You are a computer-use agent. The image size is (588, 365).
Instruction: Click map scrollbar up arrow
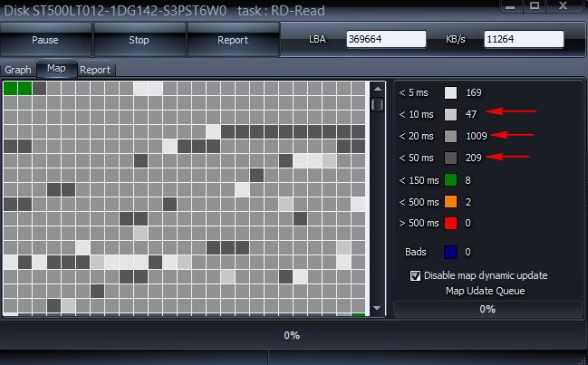[x=378, y=89]
